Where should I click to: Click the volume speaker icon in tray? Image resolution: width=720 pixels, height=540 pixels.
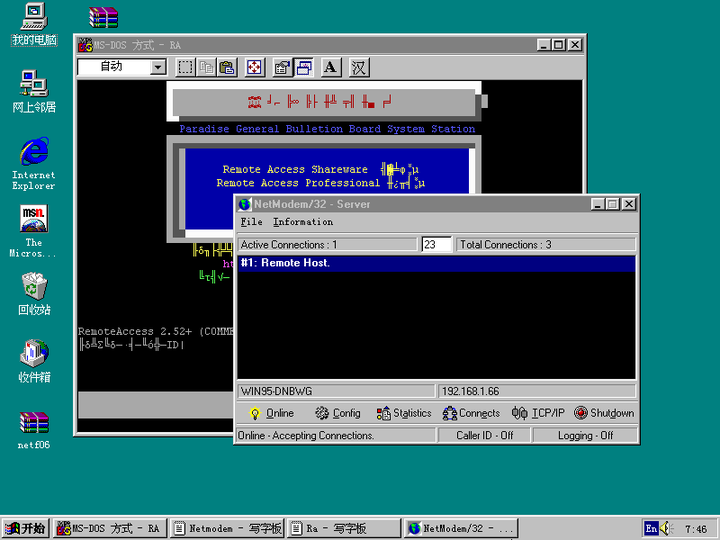pos(667,528)
